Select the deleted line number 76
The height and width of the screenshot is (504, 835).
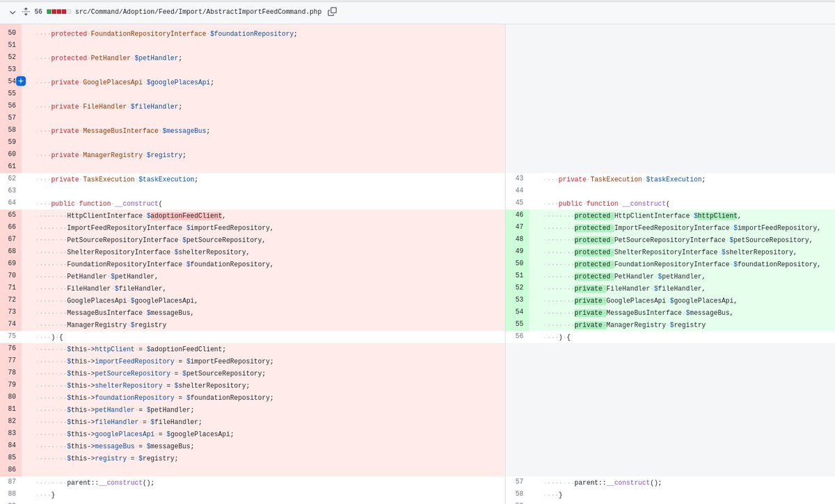coord(11,349)
